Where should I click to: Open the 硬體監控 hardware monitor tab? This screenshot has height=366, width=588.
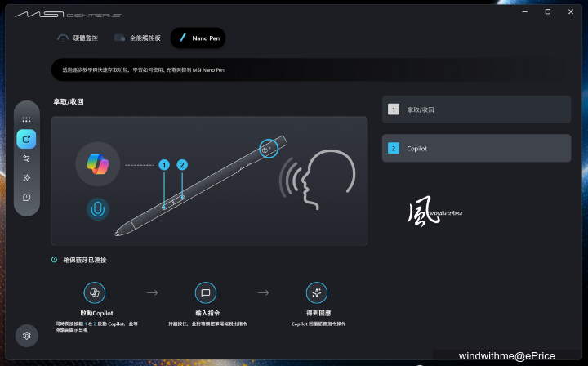pyautogui.click(x=78, y=38)
